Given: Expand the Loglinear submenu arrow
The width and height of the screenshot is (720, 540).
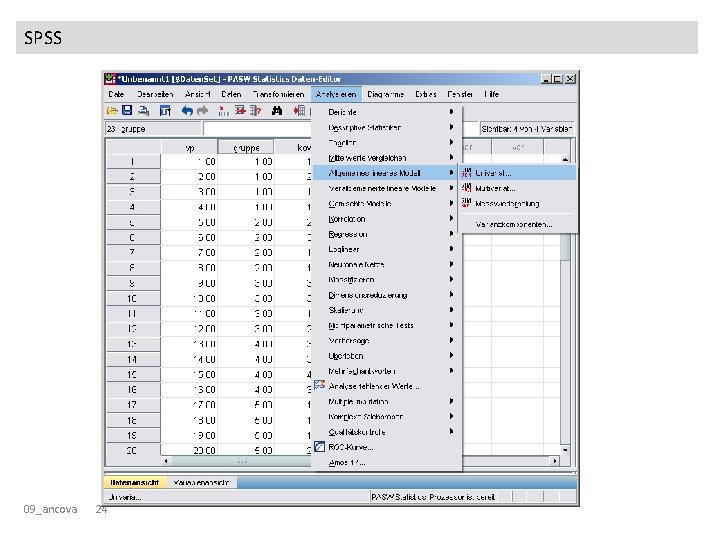Looking at the screenshot, I should click(451, 249).
